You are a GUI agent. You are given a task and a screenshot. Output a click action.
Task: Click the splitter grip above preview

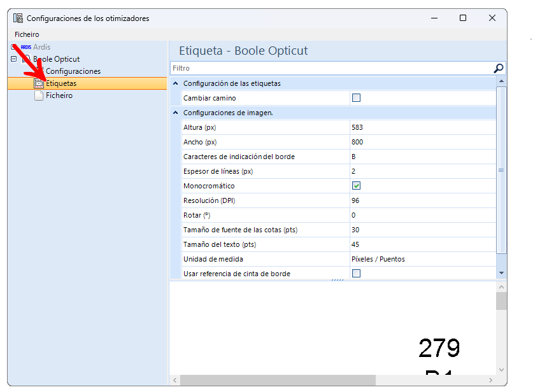[338, 280]
